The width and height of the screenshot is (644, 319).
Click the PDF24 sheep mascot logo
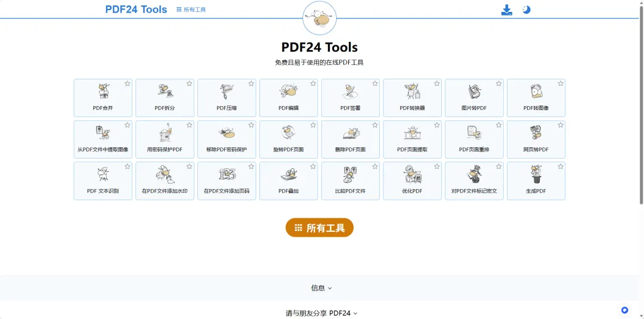click(x=320, y=18)
